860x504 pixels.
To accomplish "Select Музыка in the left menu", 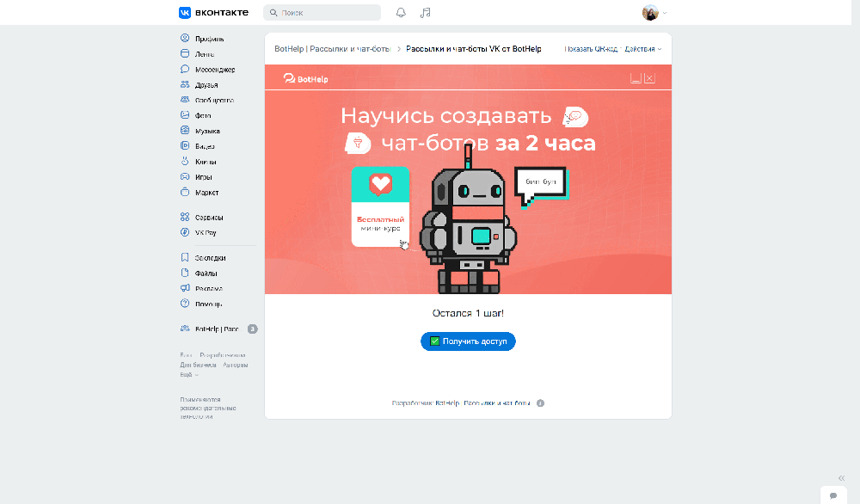I will (x=206, y=132).
